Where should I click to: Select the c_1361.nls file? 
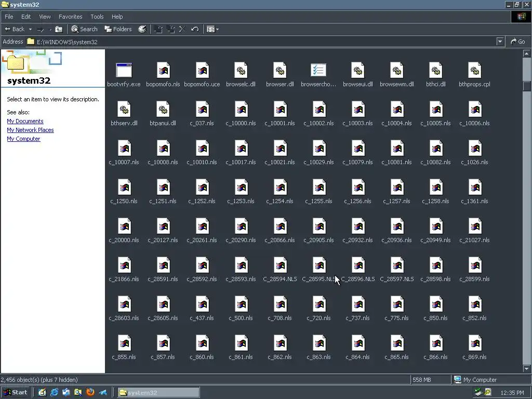pos(474,192)
